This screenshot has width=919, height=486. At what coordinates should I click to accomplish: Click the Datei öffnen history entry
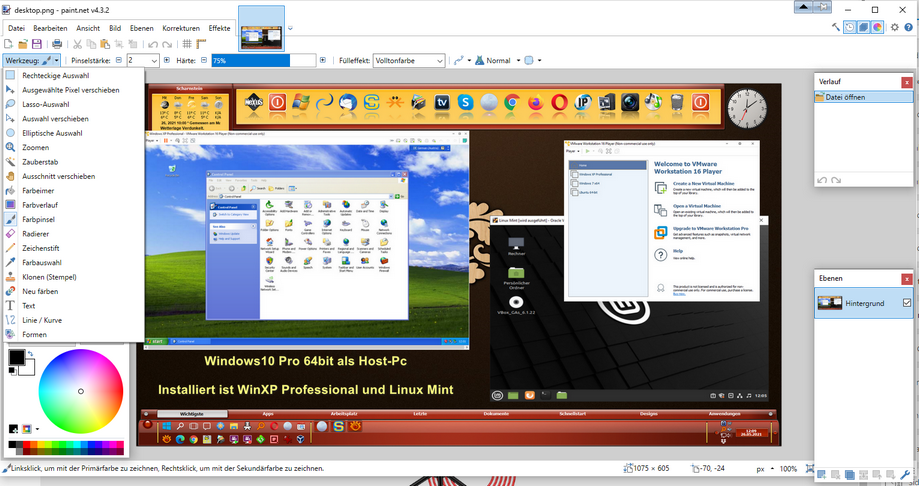tap(845, 97)
